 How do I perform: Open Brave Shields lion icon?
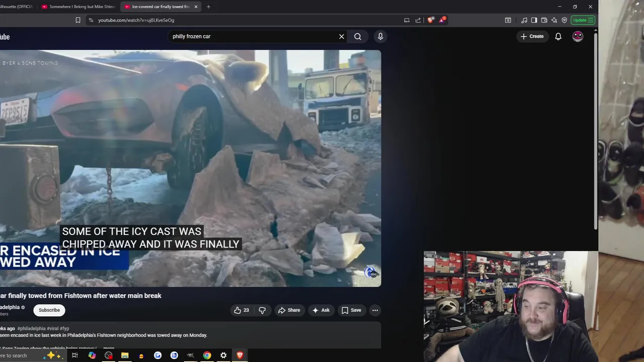coord(431,20)
